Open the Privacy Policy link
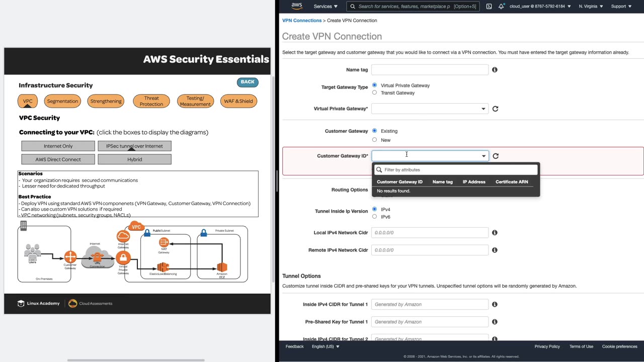 click(547, 346)
